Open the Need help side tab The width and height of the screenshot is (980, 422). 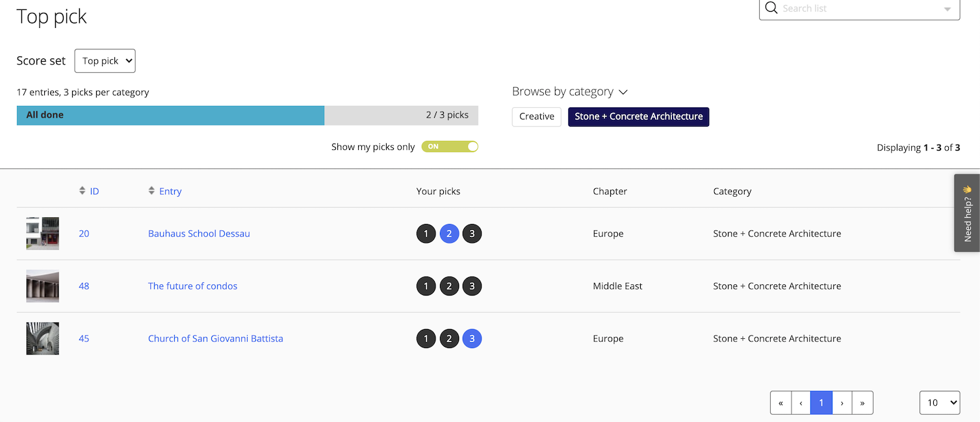click(967, 212)
